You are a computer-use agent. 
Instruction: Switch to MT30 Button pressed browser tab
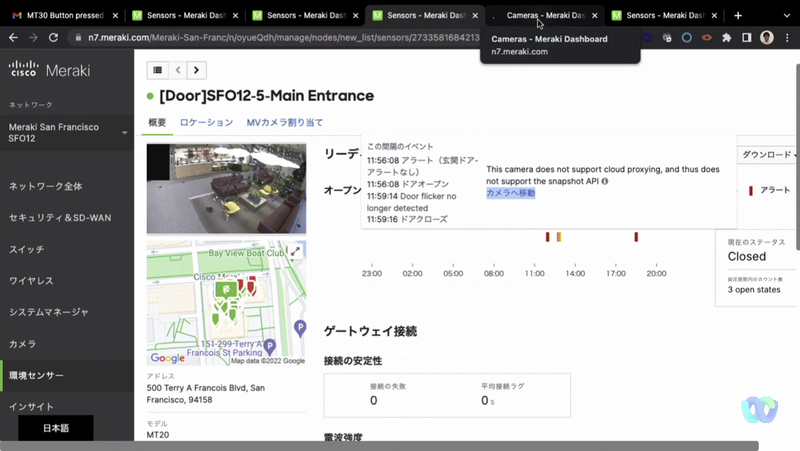tap(65, 15)
